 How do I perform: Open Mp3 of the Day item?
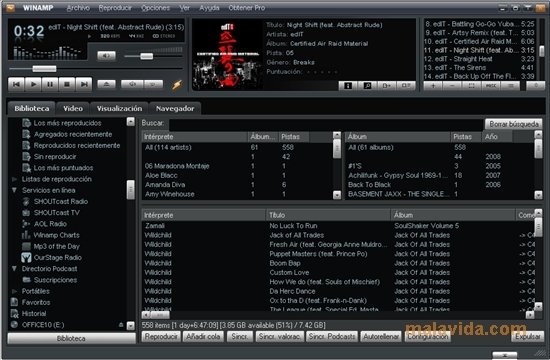pyautogui.click(x=56, y=246)
